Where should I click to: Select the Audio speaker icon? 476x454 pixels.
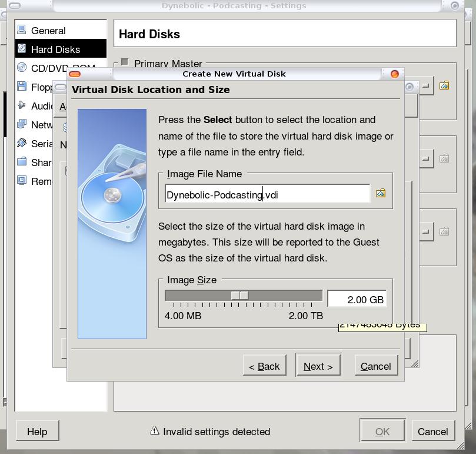pyautogui.click(x=22, y=105)
